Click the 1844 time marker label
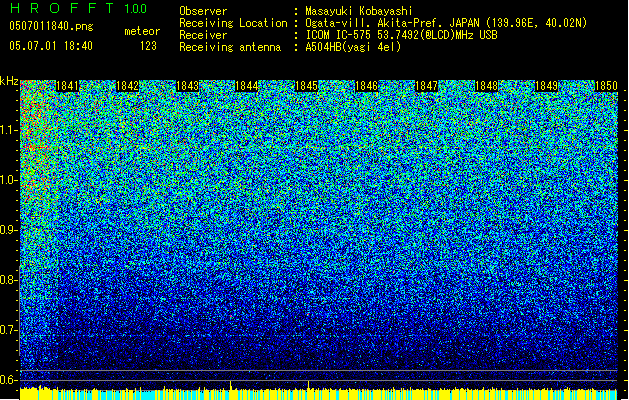 (247, 86)
